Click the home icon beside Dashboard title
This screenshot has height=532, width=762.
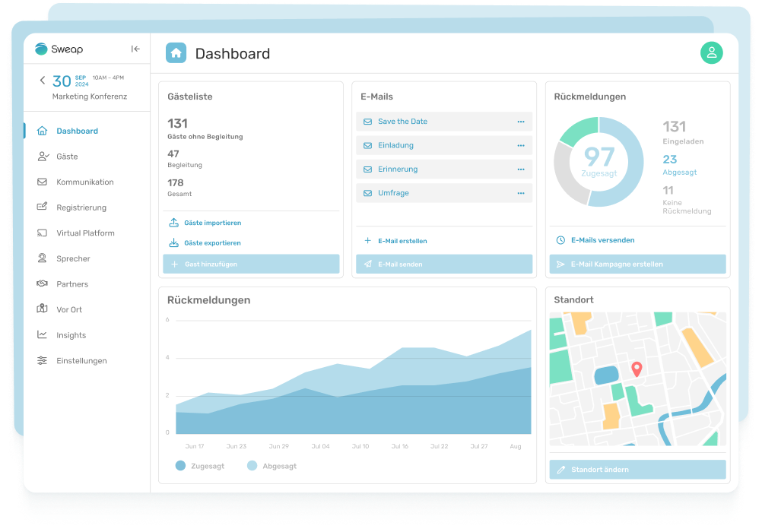click(176, 53)
